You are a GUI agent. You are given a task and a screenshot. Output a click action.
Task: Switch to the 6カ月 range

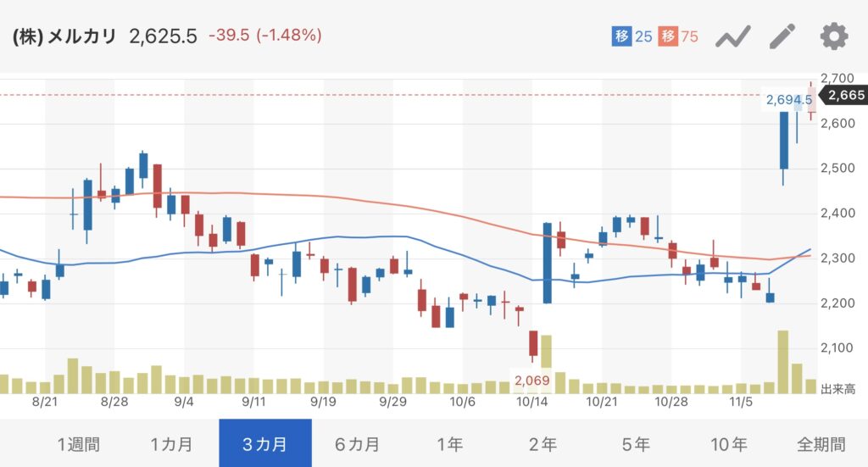357,443
